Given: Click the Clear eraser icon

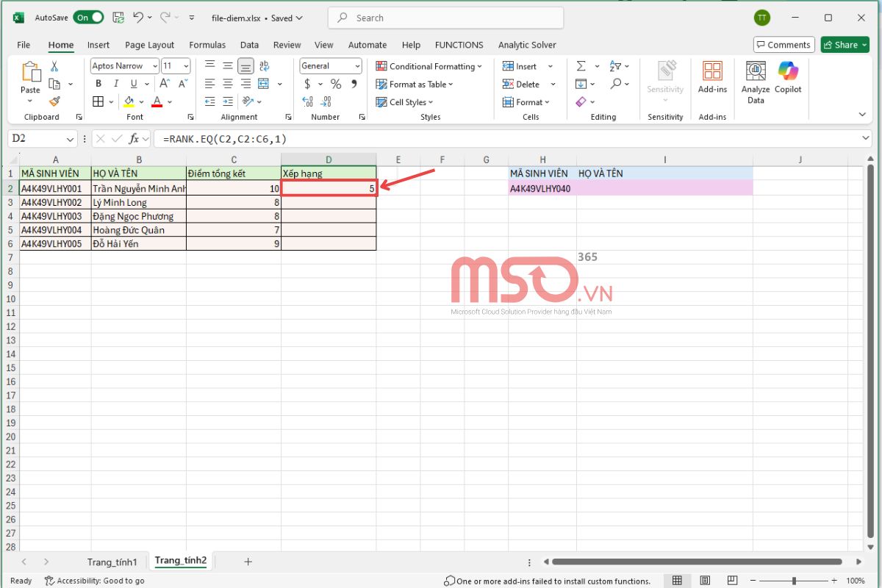Looking at the screenshot, I should coord(581,101).
